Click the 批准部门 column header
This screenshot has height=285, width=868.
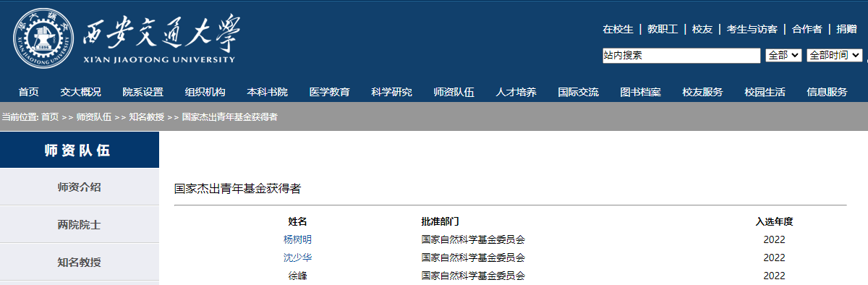441,221
